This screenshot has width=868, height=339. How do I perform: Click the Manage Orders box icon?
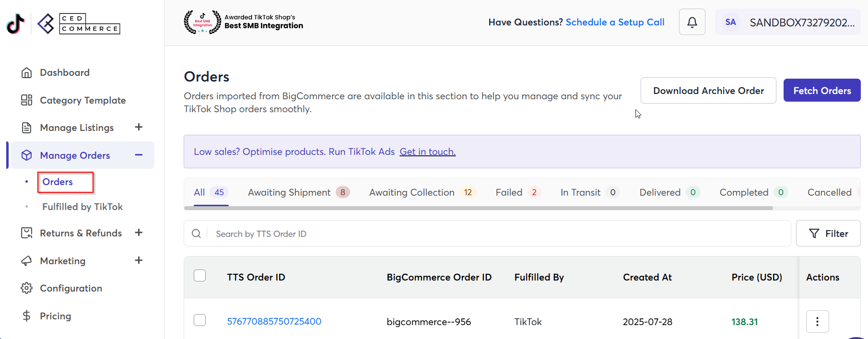pos(27,155)
